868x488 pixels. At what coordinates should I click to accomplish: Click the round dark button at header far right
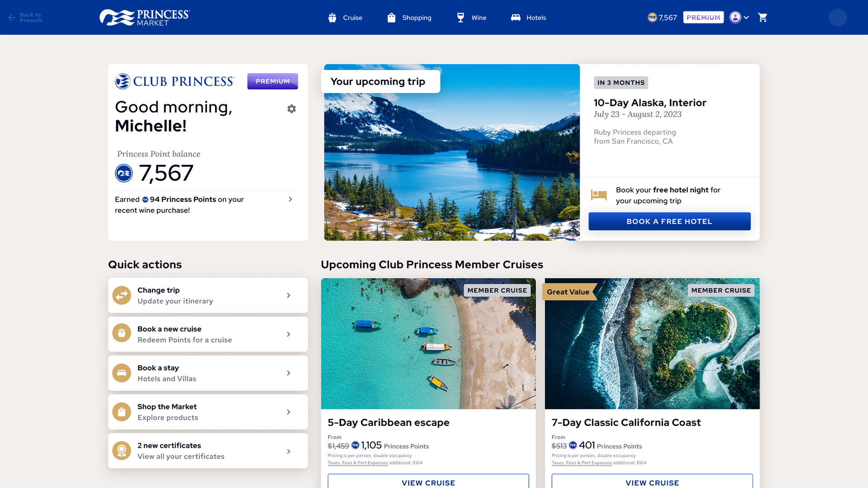click(838, 18)
